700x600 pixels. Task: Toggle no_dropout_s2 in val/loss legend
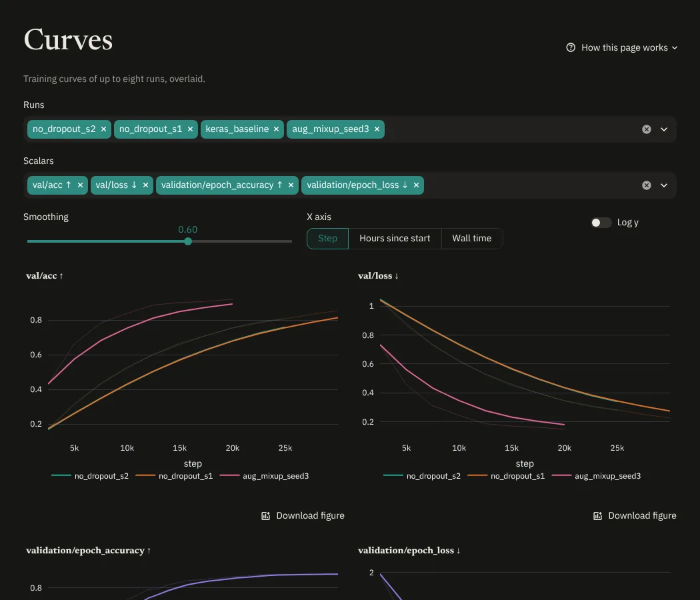click(422, 476)
